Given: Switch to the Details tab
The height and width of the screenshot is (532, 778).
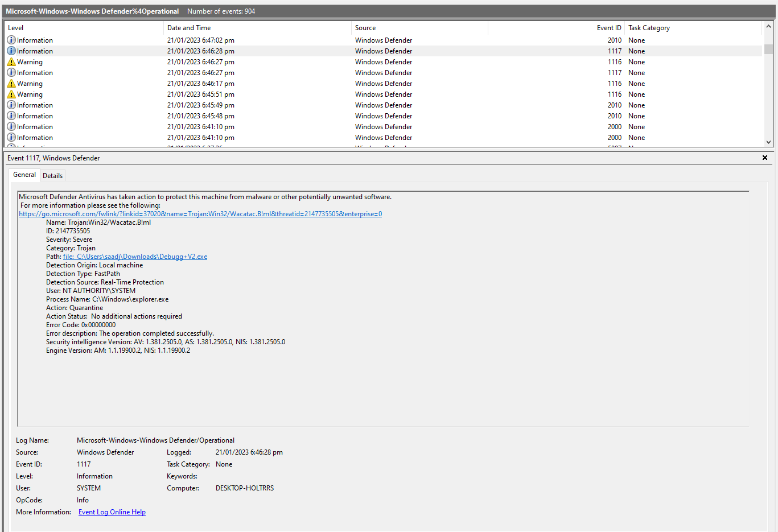Looking at the screenshot, I should (53, 176).
